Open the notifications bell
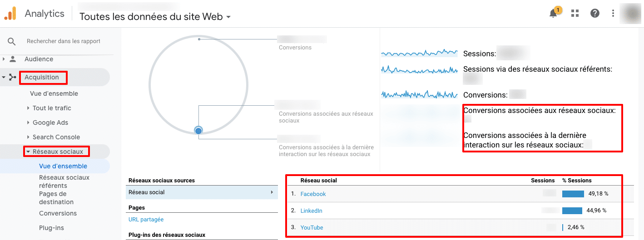 553,13
